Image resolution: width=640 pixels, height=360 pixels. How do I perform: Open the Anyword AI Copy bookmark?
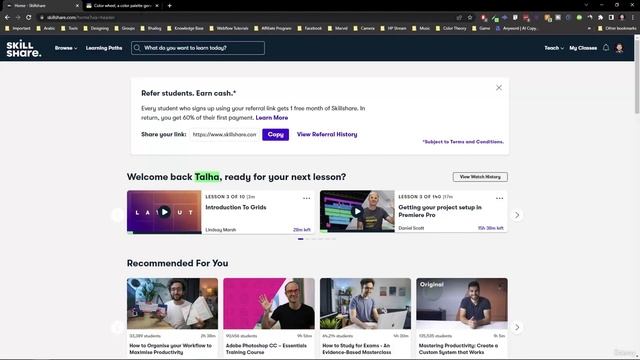tap(516, 29)
